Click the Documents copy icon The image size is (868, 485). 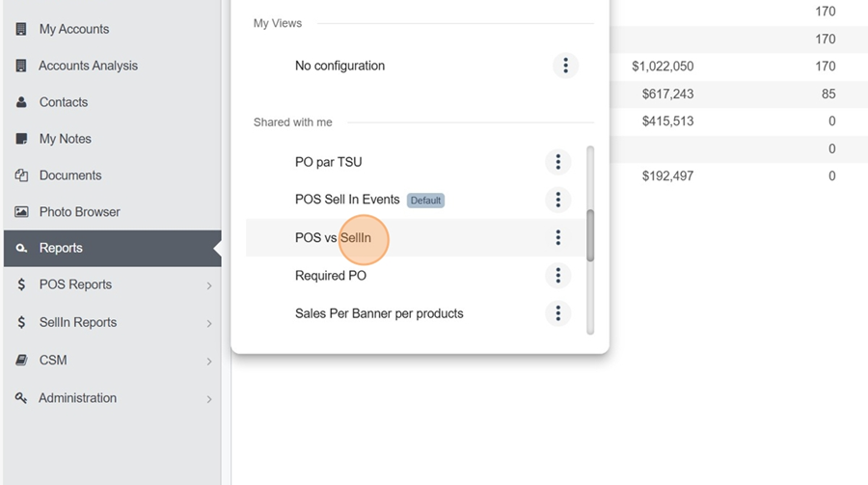coord(21,175)
